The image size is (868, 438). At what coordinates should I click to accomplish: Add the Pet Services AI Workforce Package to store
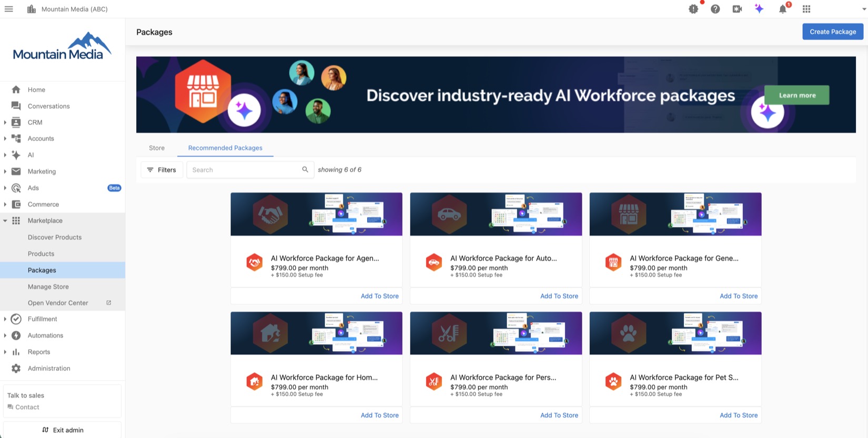coord(739,415)
